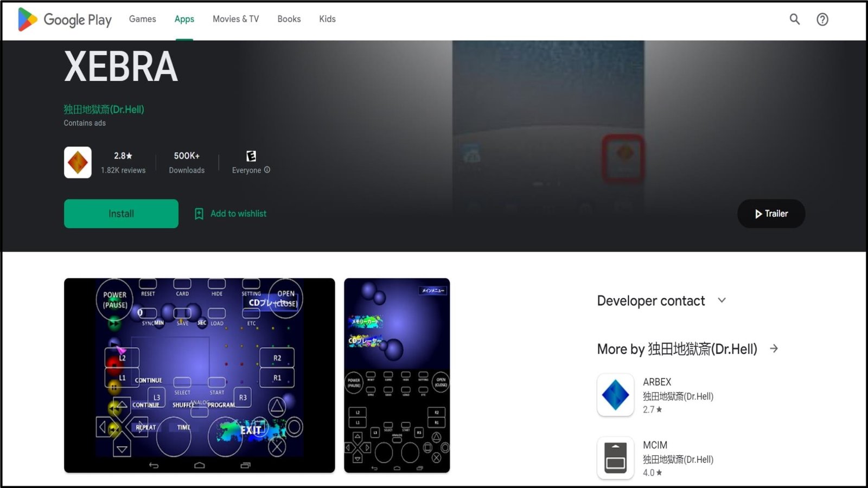Click the wishlist bookmark icon
Image resolution: width=868 pixels, height=488 pixels.
tap(199, 214)
